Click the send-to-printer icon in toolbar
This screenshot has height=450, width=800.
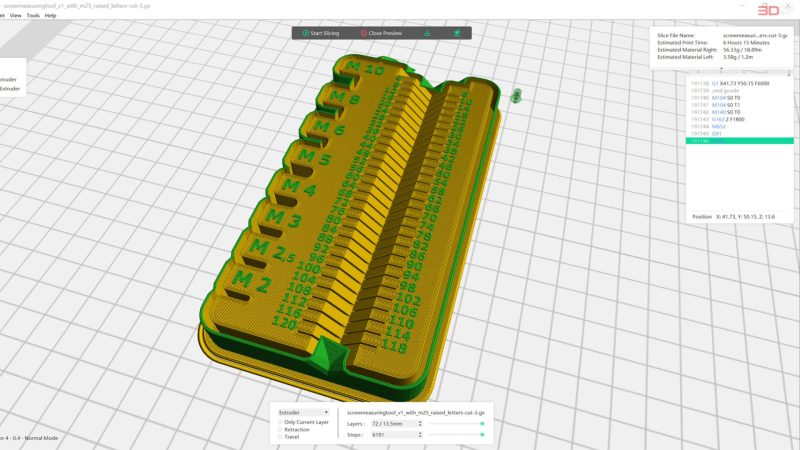tap(457, 33)
